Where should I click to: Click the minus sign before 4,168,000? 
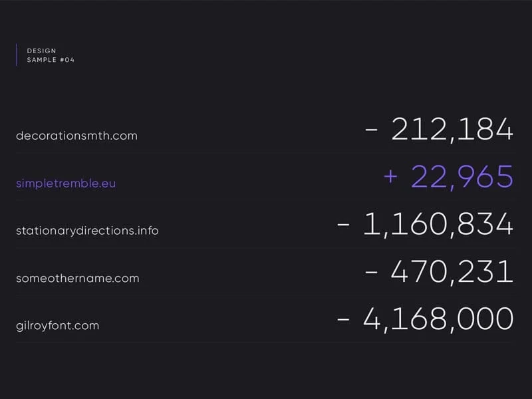click(x=344, y=321)
